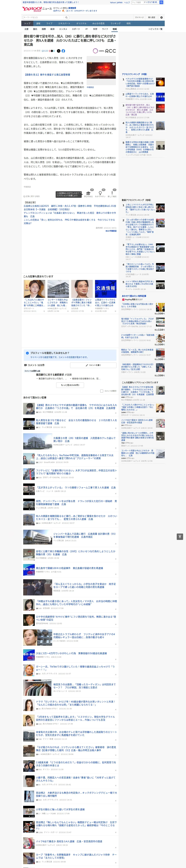Switch to the エキスパート tab
This screenshot has height=868, width=186.
64,23
